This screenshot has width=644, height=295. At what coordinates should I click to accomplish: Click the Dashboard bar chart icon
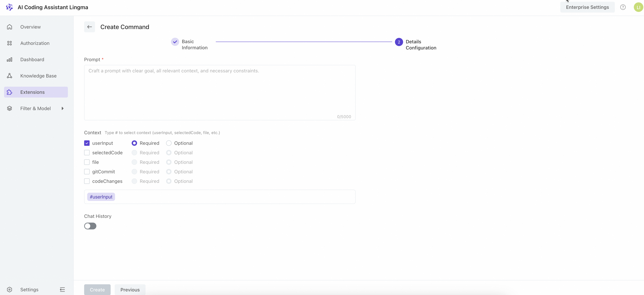[10, 59]
